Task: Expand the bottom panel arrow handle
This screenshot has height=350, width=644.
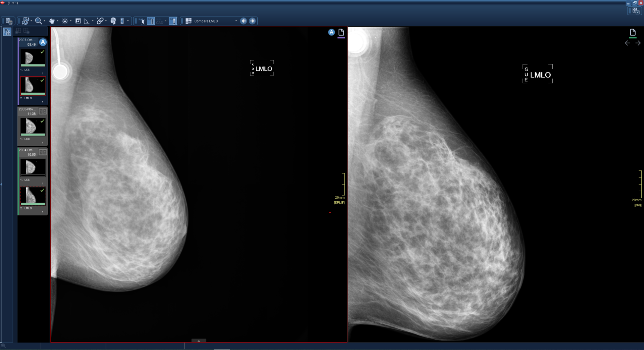Action: 199,341
